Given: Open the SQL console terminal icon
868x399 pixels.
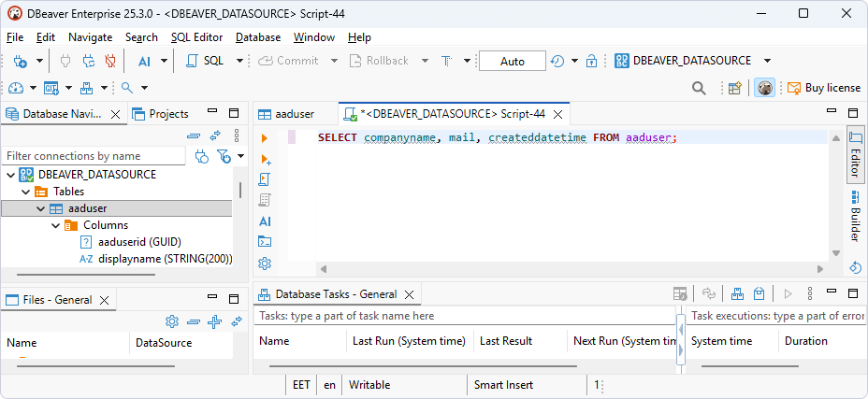Looking at the screenshot, I should (265, 242).
